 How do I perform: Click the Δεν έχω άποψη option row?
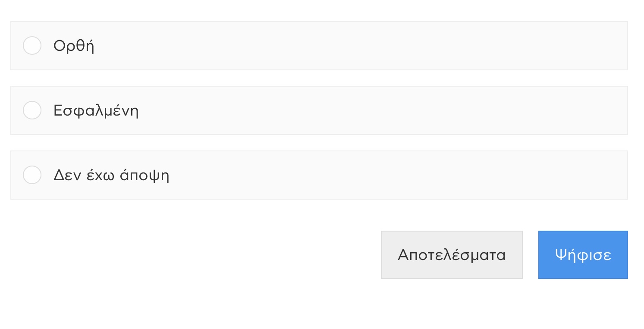[345, 175]
